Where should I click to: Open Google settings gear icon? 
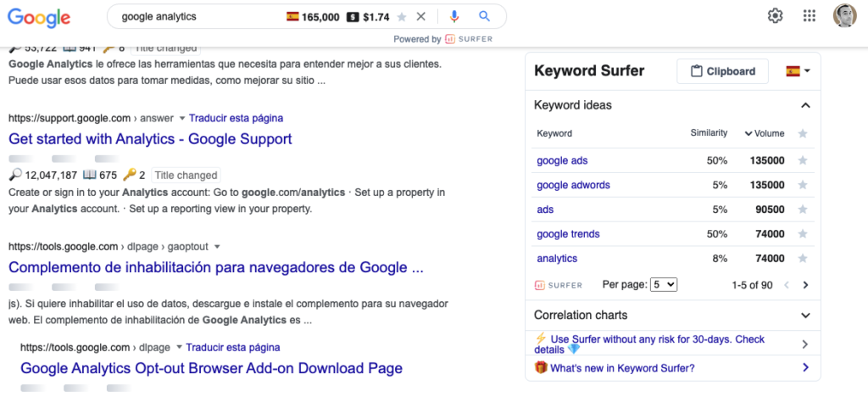tap(775, 16)
